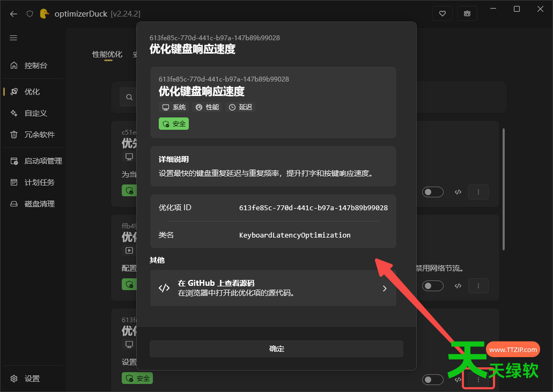
Task: Click the 安全 badge on the bottom card
Action: (x=137, y=378)
